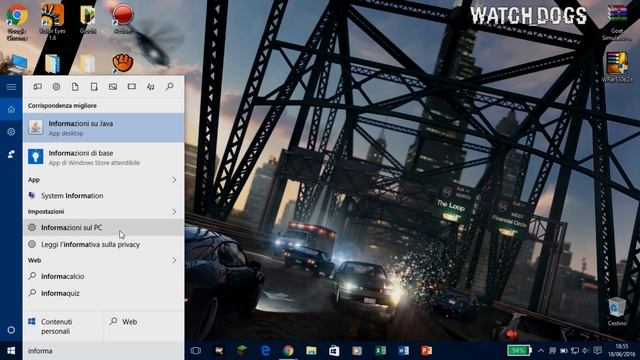Switch to Contenuti personali search scope

point(63,327)
